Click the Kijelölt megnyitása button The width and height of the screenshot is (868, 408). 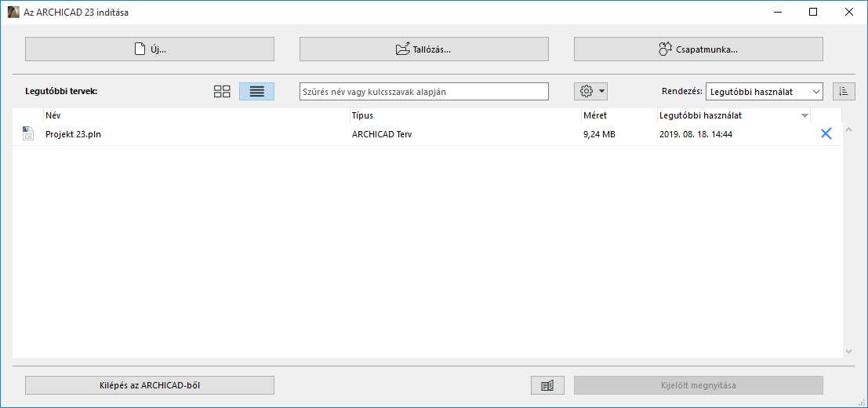(699, 385)
